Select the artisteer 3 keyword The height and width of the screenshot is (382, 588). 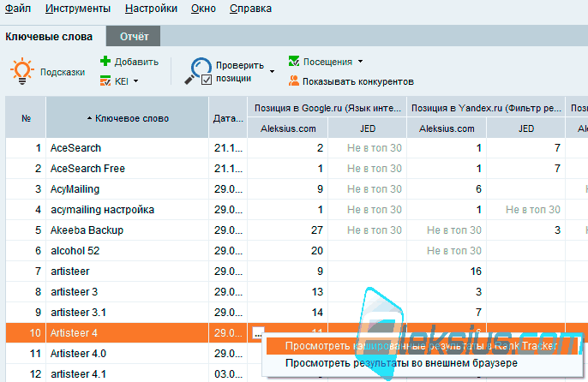click(x=75, y=292)
